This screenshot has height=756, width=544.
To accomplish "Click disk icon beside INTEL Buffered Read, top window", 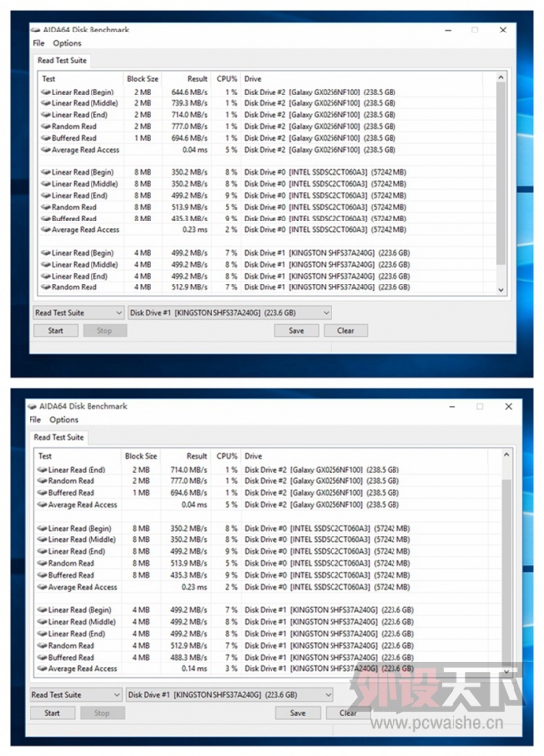I will [46, 219].
